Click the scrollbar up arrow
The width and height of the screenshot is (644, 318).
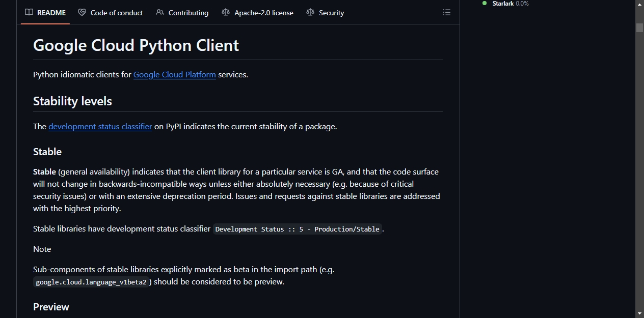tap(639, 5)
